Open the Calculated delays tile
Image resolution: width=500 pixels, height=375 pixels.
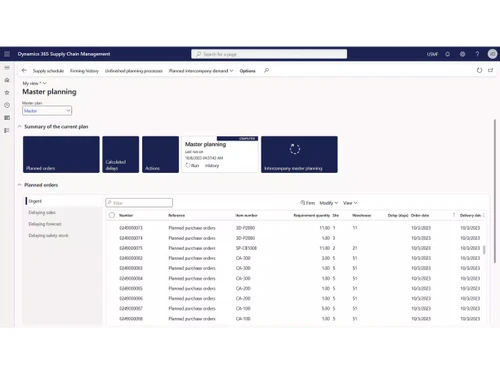tap(121, 154)
